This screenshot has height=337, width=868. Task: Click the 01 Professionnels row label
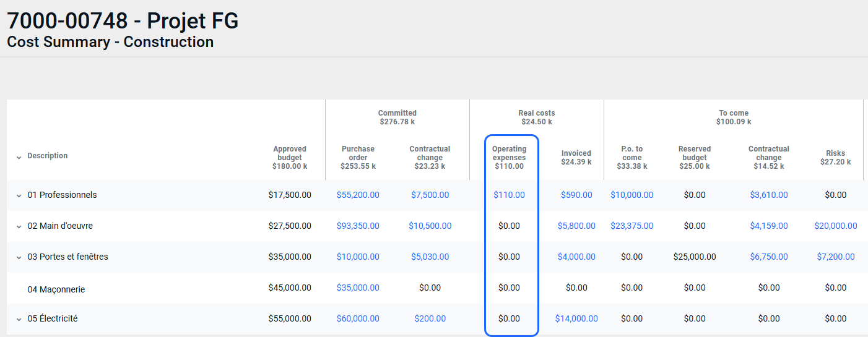62,195
